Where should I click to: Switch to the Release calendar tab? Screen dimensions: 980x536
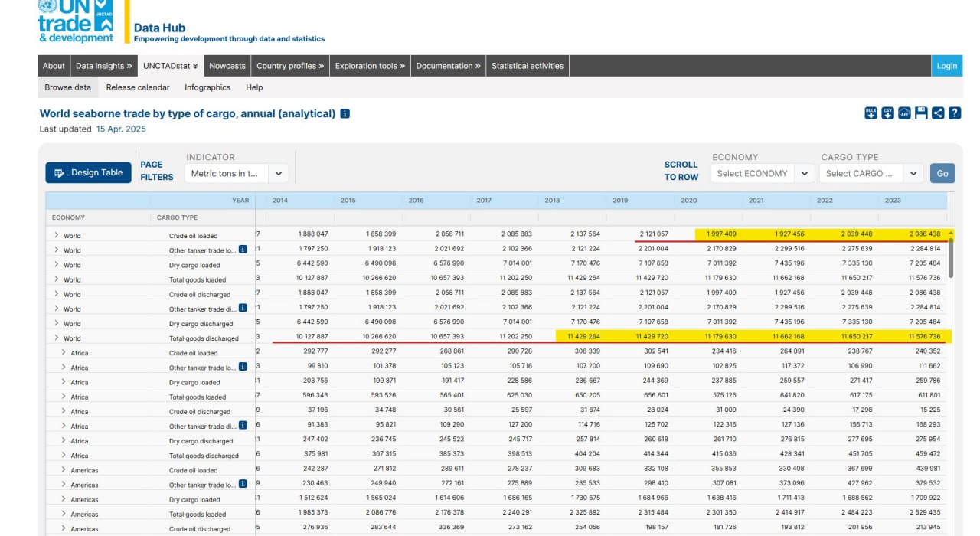point(138,87)
